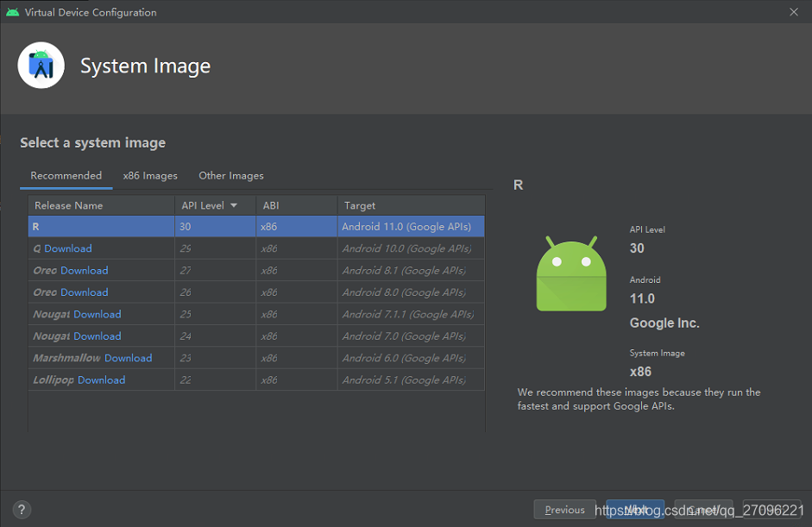Screen dimensions: 812x527
Task: Download the Nougat API 24 image
Action: pos(98,336)
